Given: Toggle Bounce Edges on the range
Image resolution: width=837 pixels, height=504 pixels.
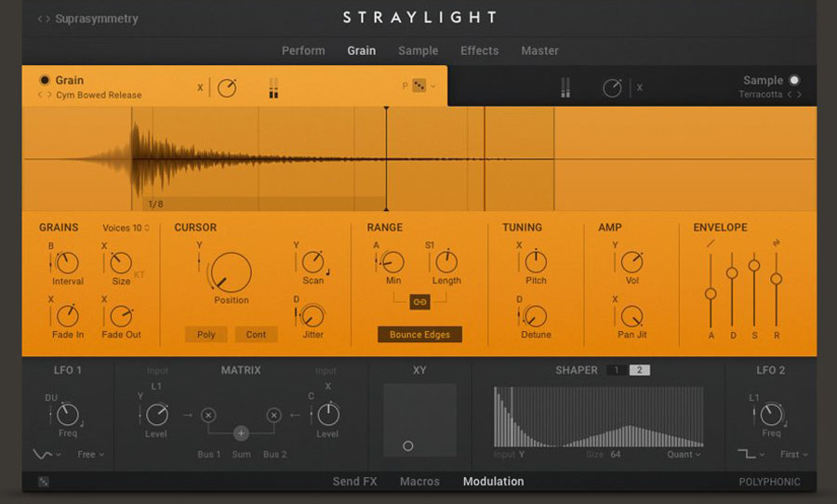Looking at the screenshot, I should 419,334.
